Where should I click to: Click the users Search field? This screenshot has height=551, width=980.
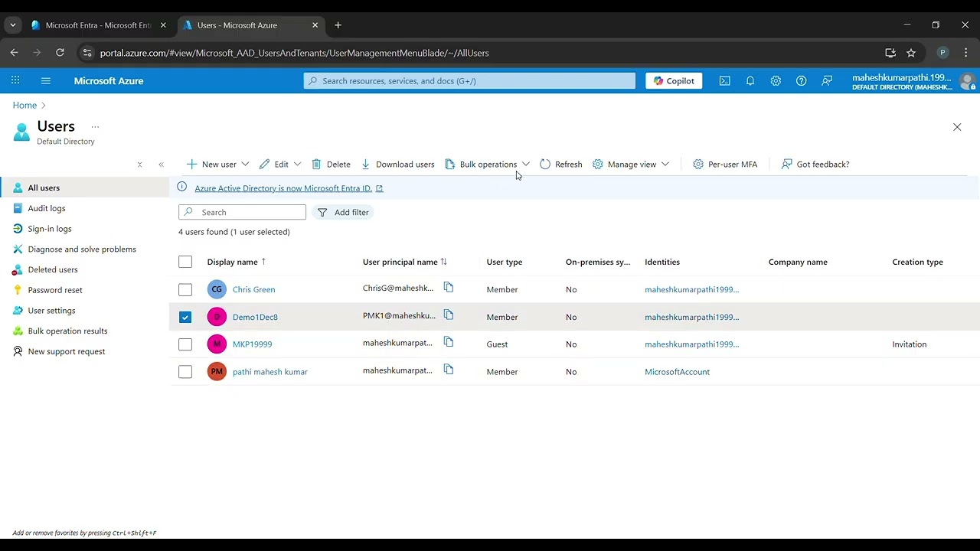pyautogui.click(x=242, y=212)
